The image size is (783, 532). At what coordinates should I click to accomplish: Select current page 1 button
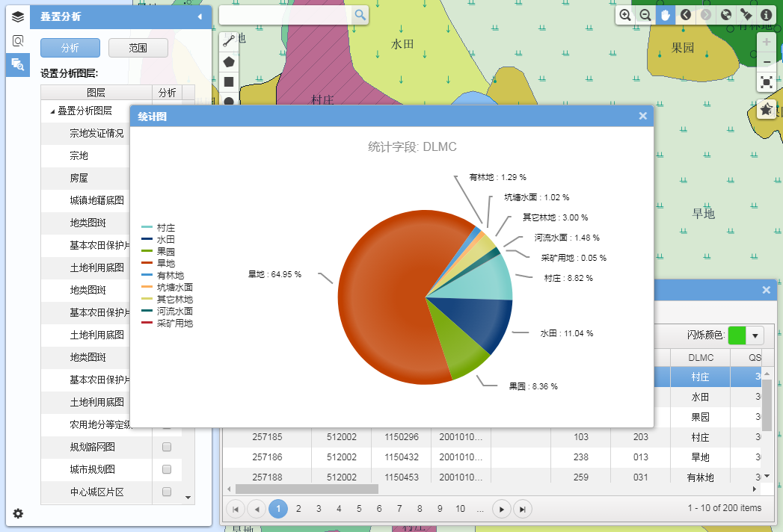(x=278, y=509)
